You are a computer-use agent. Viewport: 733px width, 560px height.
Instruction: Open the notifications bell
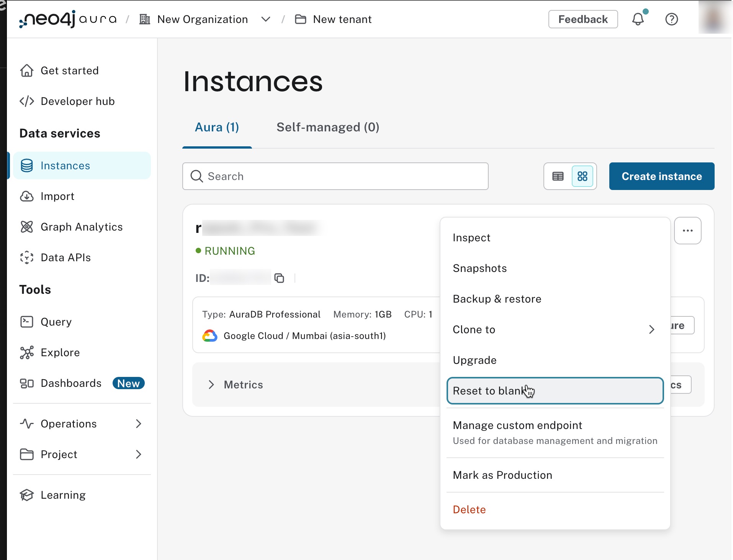638,19
